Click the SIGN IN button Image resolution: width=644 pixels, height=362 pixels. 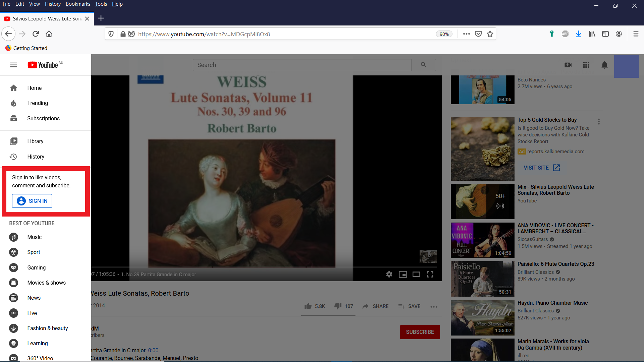[32, 201]
